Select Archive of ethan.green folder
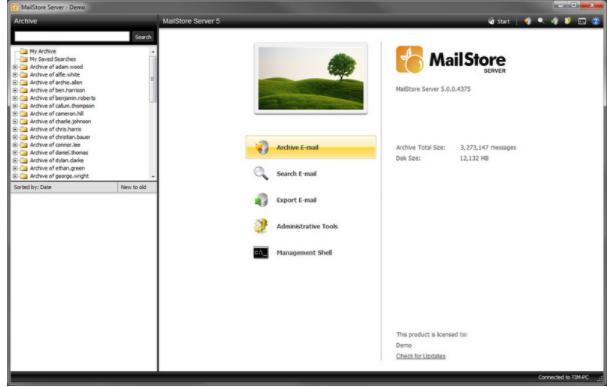Screen dimensions: 613x387 click(x=57, y=168)
